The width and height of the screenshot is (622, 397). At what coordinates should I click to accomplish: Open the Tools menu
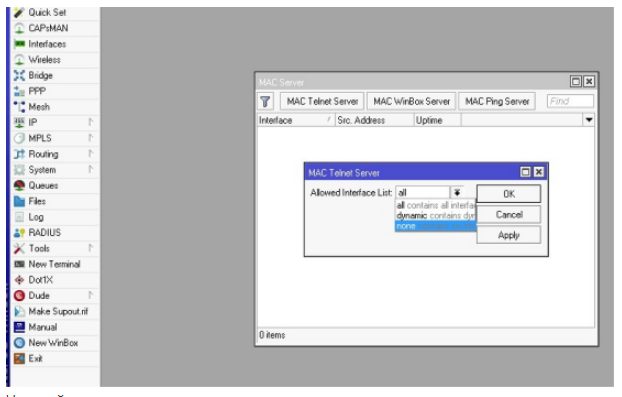click(x=55, y=249)
